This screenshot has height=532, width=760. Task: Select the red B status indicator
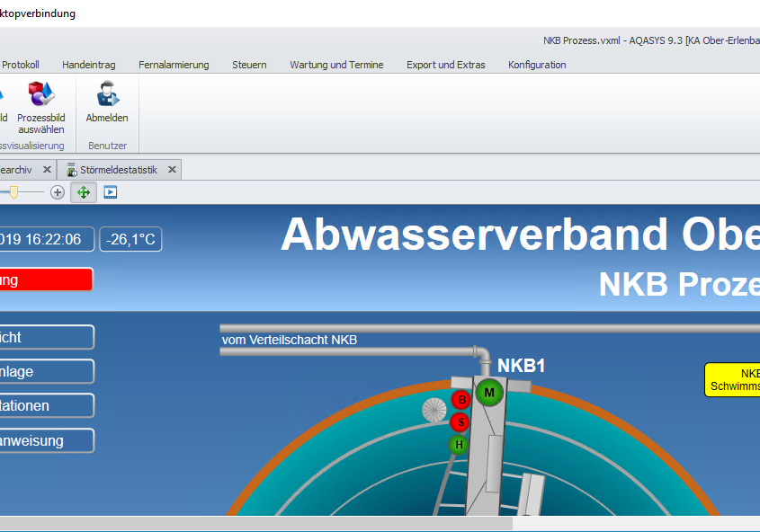pyautogui.click(x=461, y=400)
